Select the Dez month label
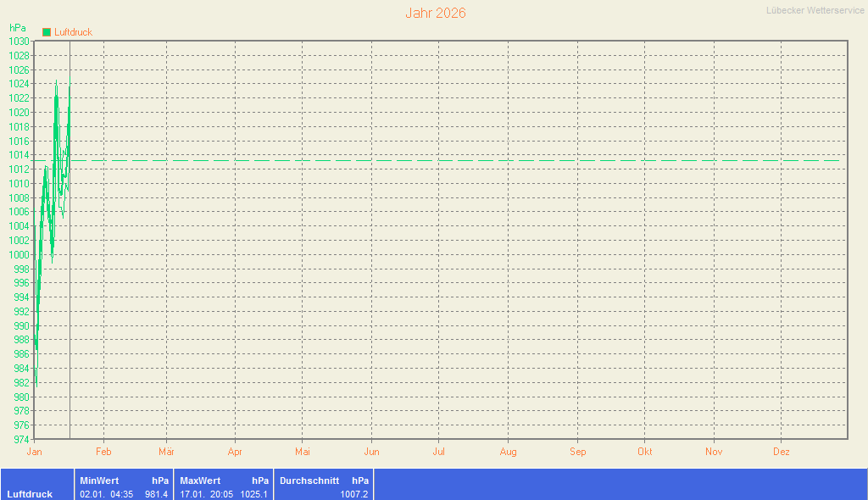 (x=782, y=453)
